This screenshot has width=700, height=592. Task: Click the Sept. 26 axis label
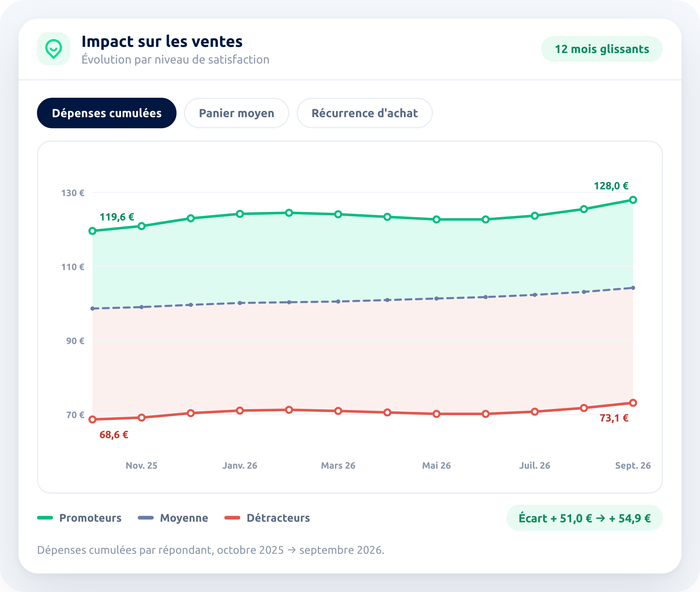[x=633, y=466]
